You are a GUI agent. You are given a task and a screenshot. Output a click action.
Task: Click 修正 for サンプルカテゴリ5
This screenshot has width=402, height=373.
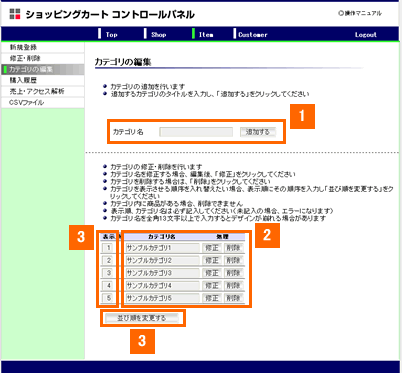point(212,298)
